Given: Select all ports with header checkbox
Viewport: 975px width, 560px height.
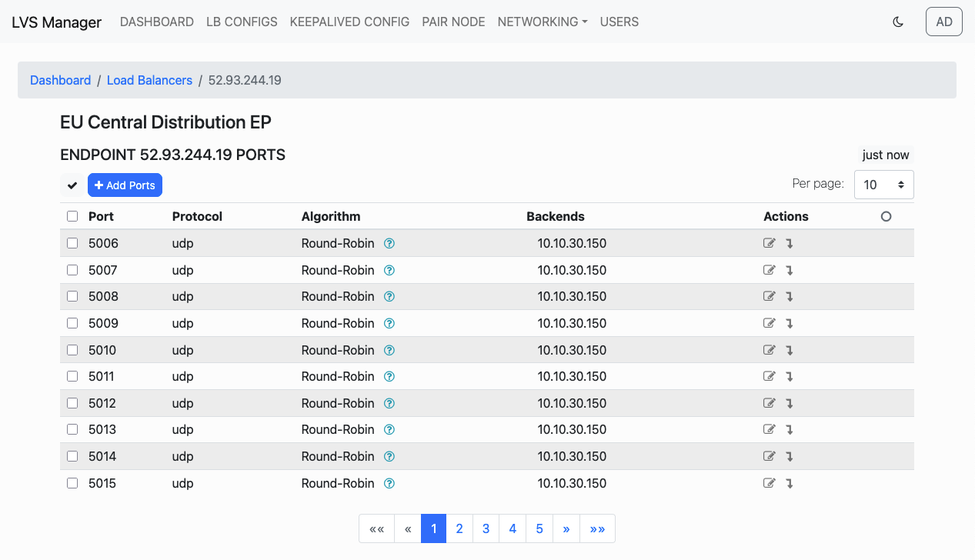Looking at the screenshot, I should pyautogui.click(x=72, y=217).
